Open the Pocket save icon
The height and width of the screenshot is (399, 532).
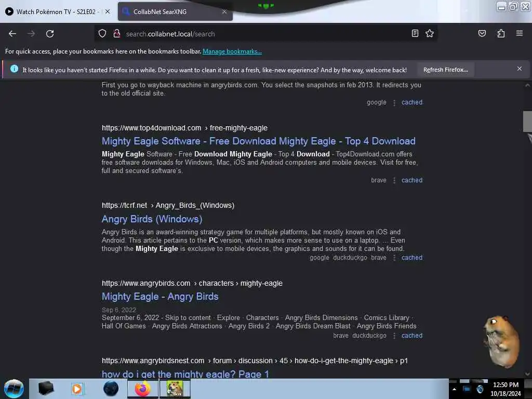tap(482, 34)
